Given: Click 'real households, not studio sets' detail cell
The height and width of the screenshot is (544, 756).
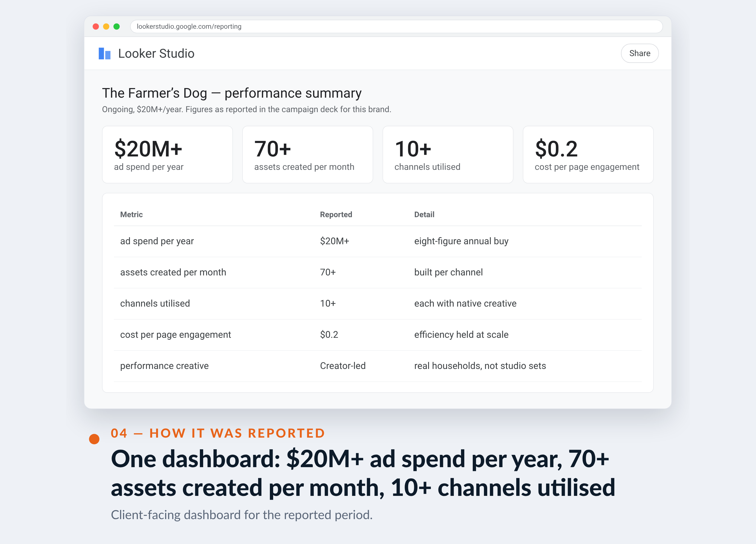Looking at the screenshot, I should [x=480, y=366].
